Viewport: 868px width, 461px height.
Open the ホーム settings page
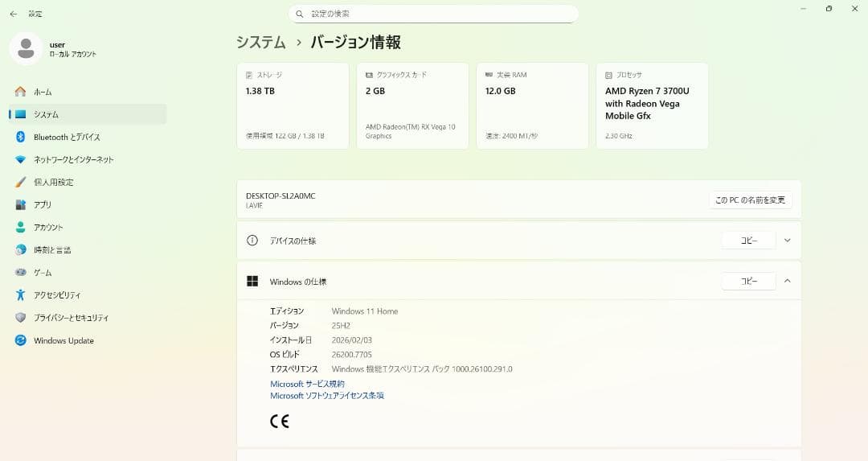pyautogui.click(x=88, y=92)
